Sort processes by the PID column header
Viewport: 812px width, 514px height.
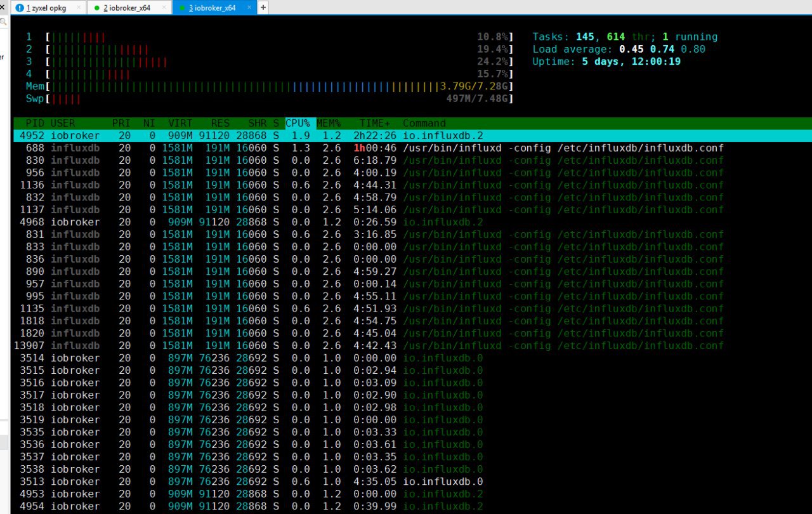[35, 123]
